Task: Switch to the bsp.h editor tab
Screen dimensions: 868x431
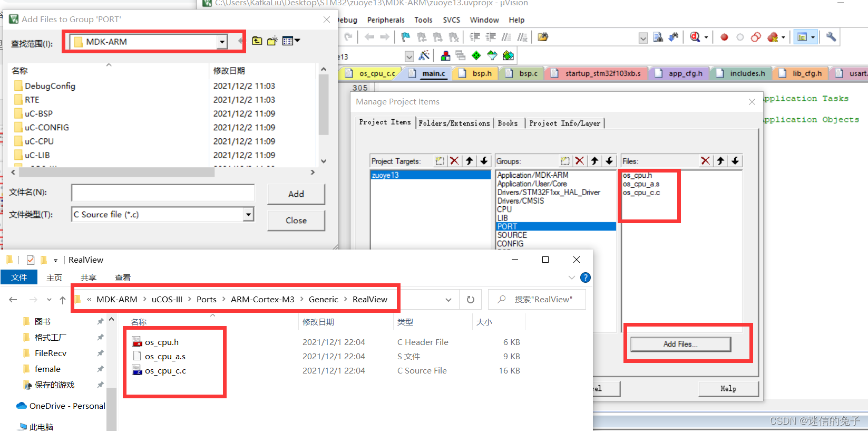Action: click(x=476, y=73)
